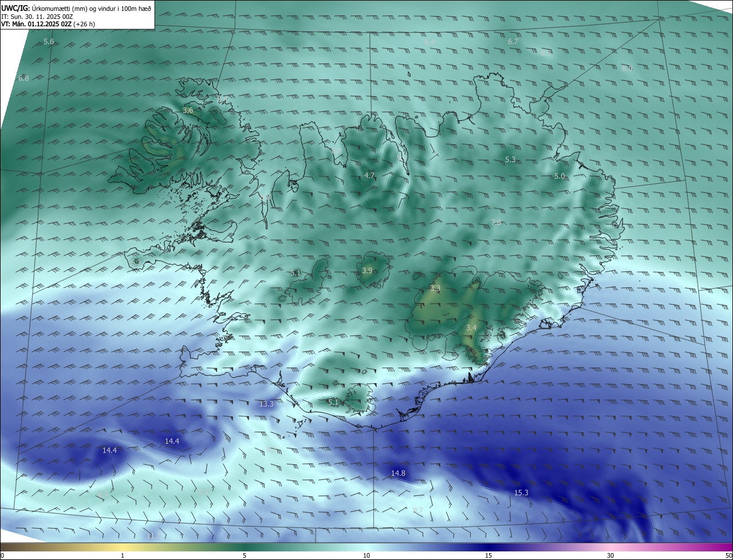The height and width of the screenshot is (560, 733).
Task: Click the colour scale tick label 50
Action: (x=728, y=555)
